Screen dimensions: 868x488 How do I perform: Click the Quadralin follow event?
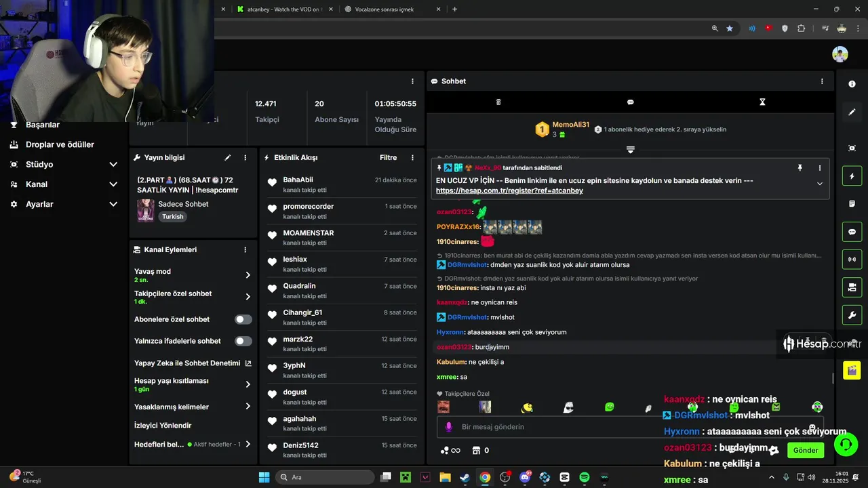click(342, 290)
